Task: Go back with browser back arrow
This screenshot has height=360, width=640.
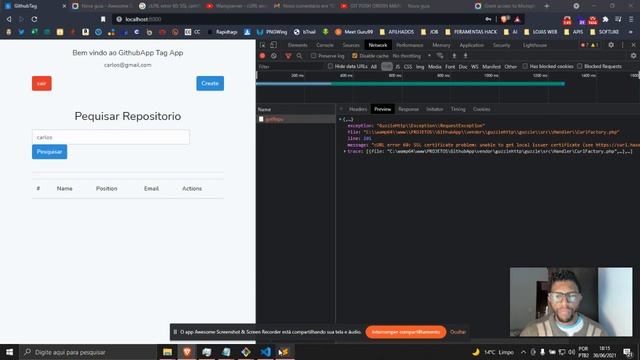Action: coord(9,19)
